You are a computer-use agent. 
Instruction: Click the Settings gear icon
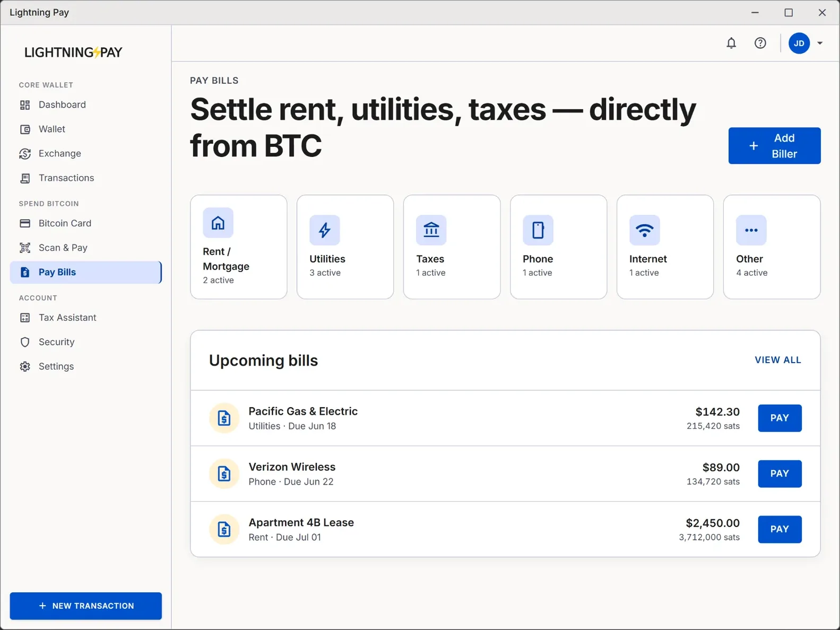[25, 366]
